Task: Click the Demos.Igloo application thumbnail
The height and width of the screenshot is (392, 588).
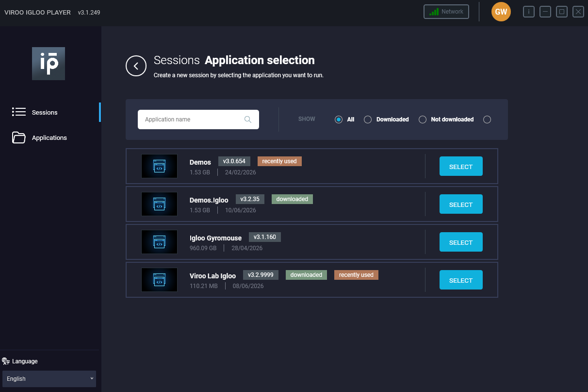Action: point(159,204)
